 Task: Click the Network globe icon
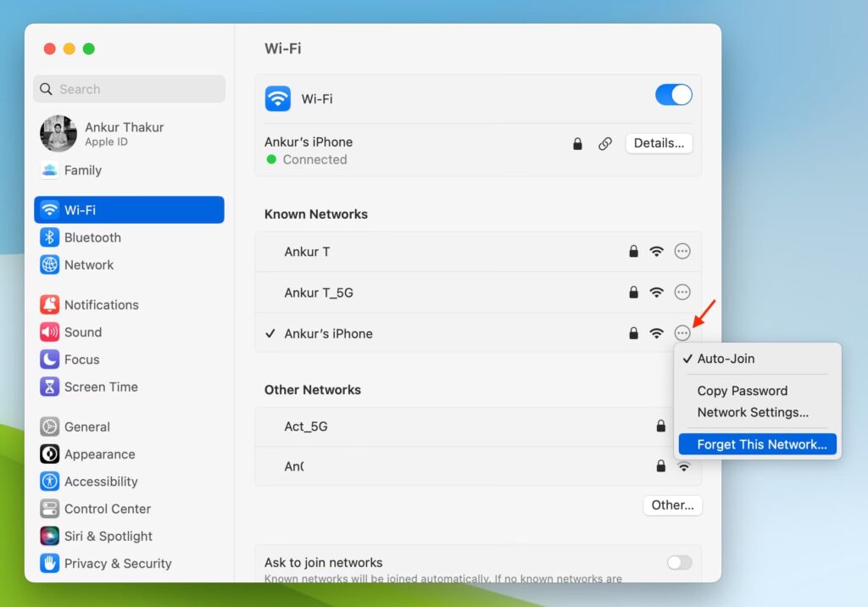(x=50, y=265)
